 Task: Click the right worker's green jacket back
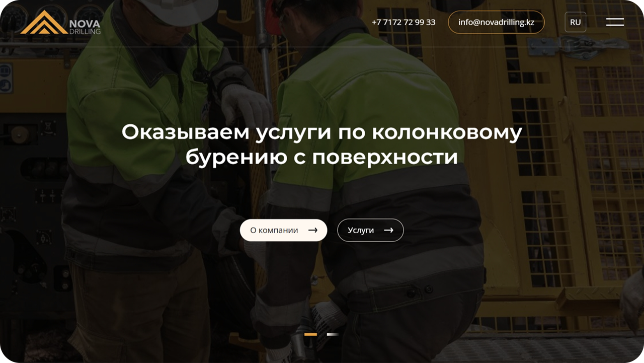(372, 126)
